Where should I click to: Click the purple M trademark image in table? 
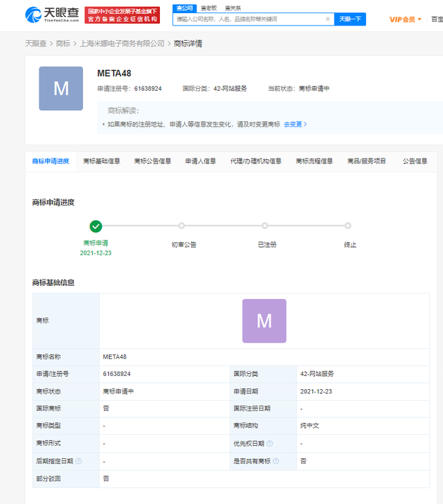click(x=264, y=321)
